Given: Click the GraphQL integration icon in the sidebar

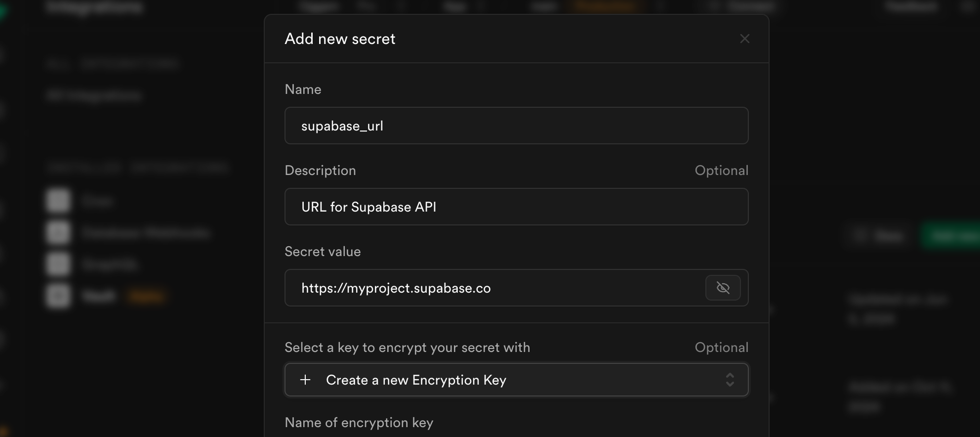Looking at the screenshot, I should tap(58, 263).
